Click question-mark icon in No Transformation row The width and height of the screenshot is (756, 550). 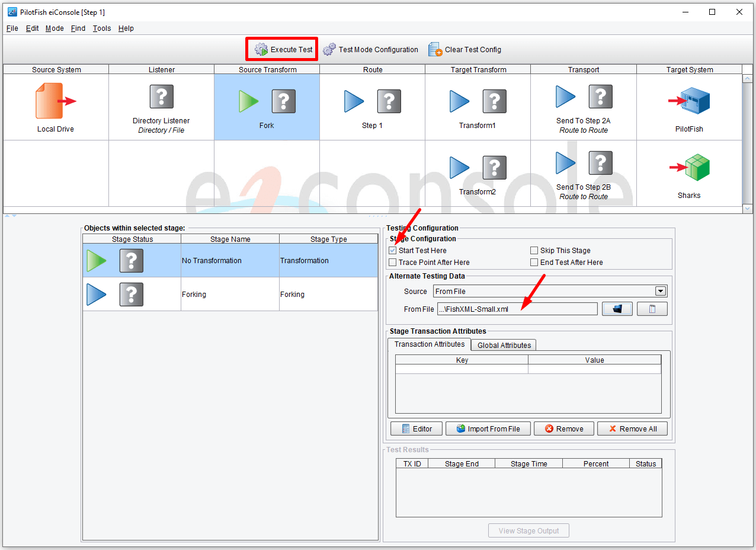click(132, 261)
